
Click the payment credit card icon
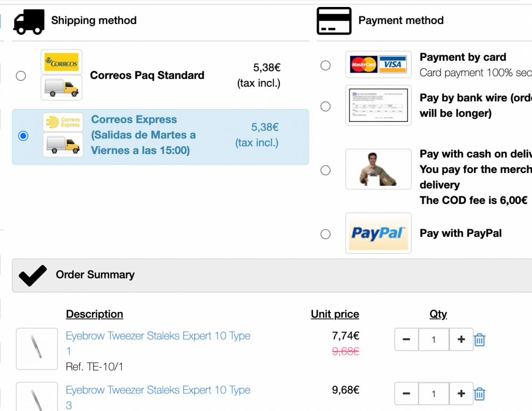coord(334,21)
